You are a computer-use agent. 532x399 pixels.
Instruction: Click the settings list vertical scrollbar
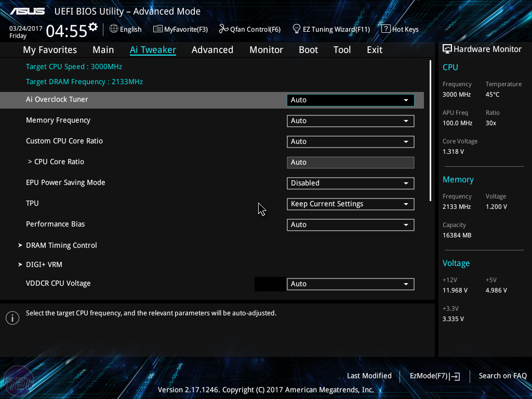tap(430, 130)
